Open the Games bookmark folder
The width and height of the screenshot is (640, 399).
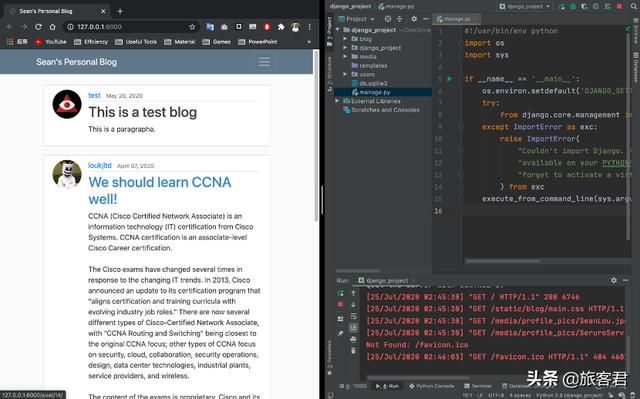[216, 42]
